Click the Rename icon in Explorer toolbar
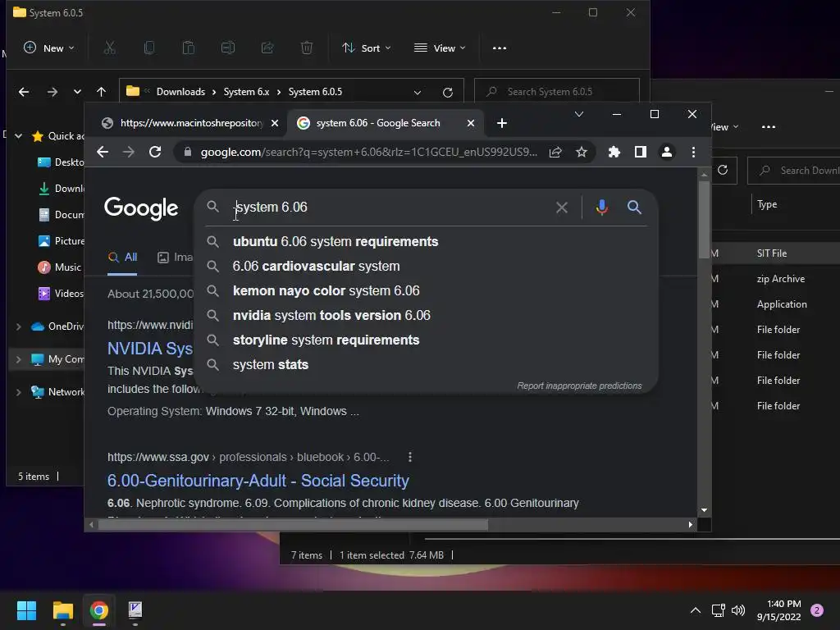 (x=228, y=48)
